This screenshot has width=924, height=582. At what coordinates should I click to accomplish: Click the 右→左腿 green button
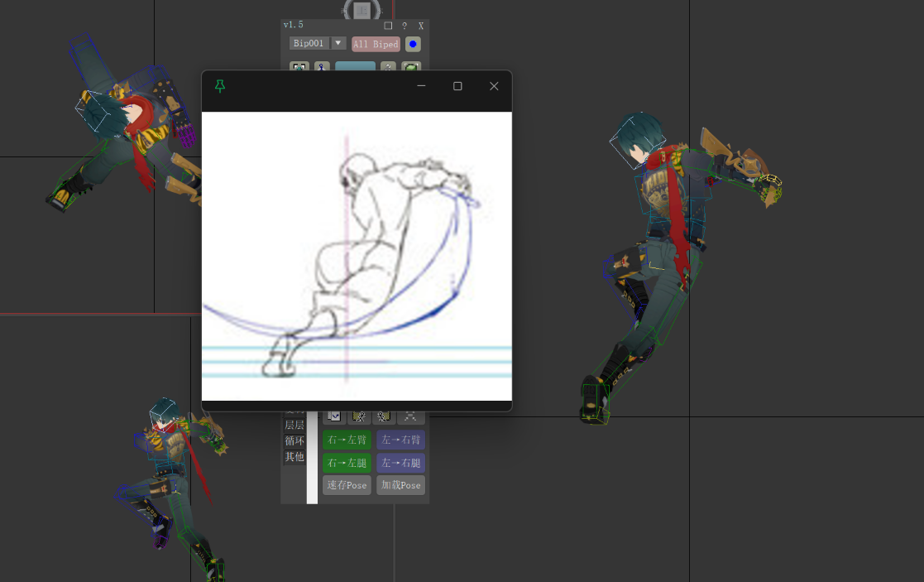click(347, 463)
